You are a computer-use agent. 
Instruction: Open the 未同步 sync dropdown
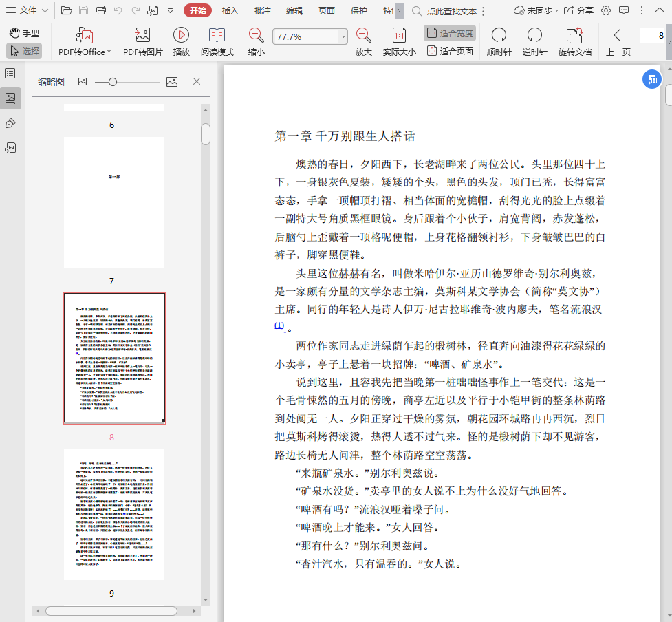pos(536,10)
